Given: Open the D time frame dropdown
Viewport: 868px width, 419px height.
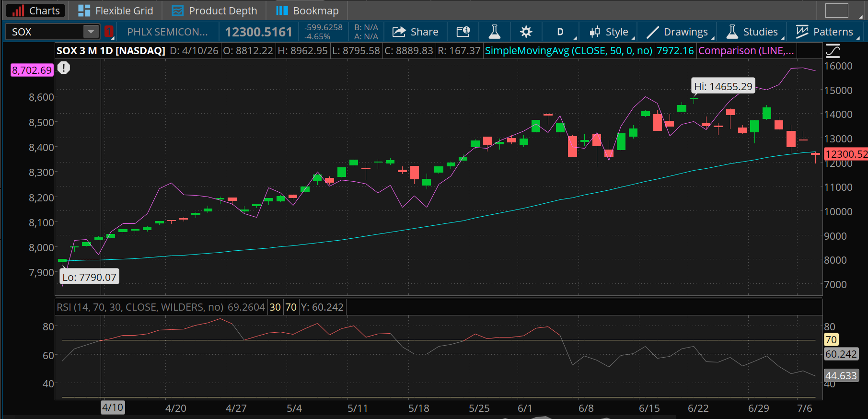Looking at the screenshot, I should click(560, 32).
